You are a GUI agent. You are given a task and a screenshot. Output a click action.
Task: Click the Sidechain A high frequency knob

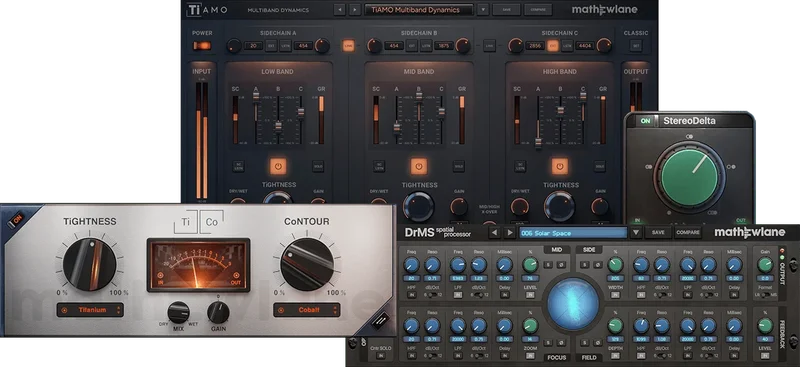(x=322, y=46)
